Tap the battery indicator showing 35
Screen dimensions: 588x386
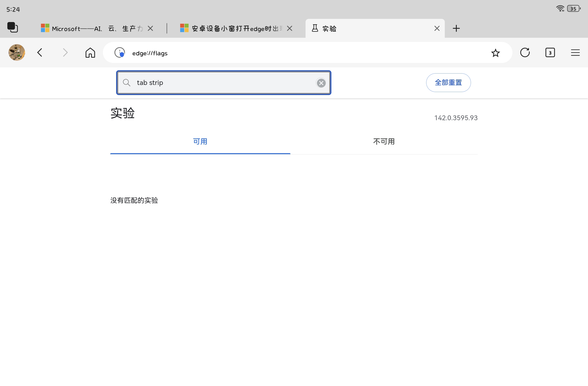click(574, 9)
